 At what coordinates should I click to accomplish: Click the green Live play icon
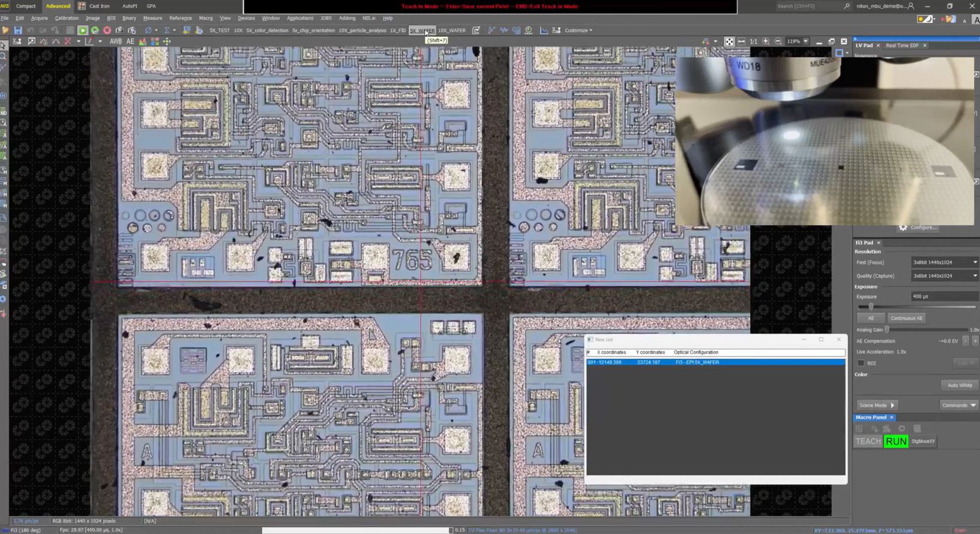(83, 30)
